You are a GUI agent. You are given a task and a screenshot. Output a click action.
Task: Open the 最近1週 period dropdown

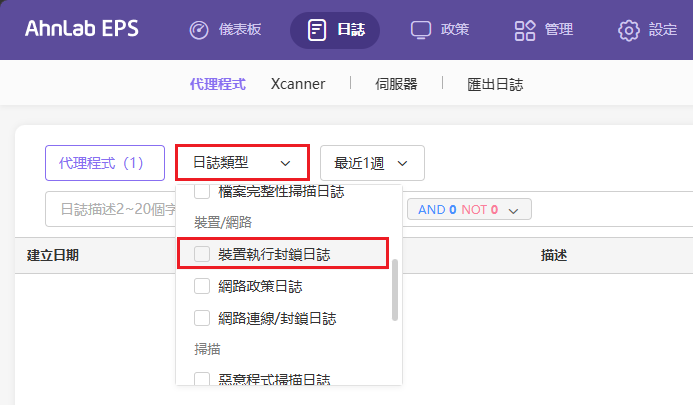pyautogui.click(x=372, y=163)
